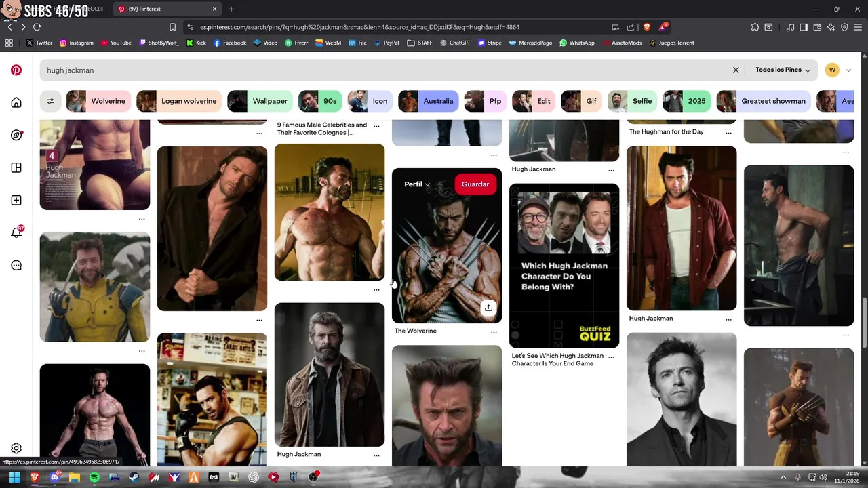Open the browser extensions puzzle icon

coord(755,27)
